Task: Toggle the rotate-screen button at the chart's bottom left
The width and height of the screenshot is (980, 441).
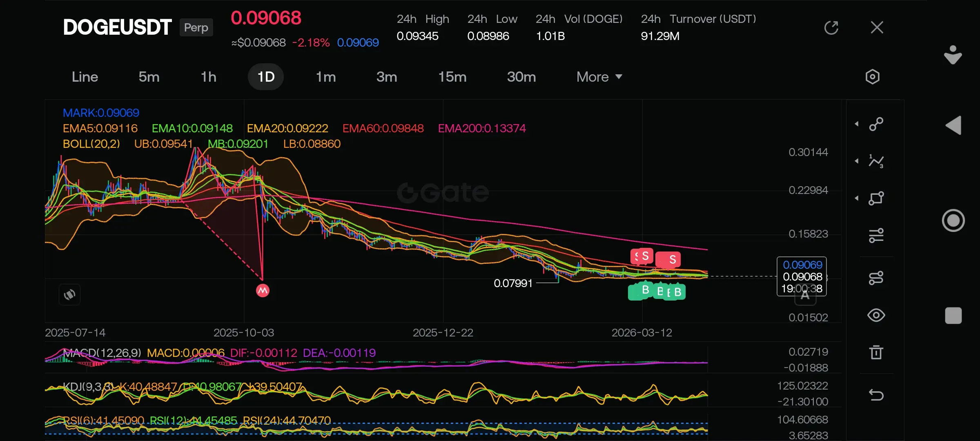Action: [69, 294]
